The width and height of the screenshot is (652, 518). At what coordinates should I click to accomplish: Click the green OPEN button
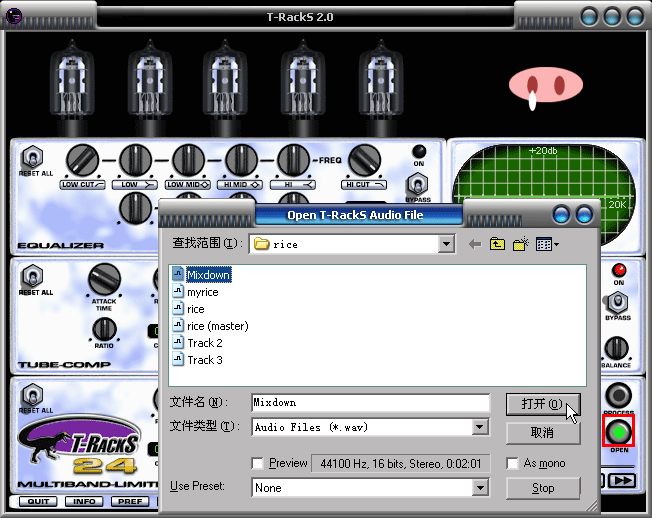[619, 432]
